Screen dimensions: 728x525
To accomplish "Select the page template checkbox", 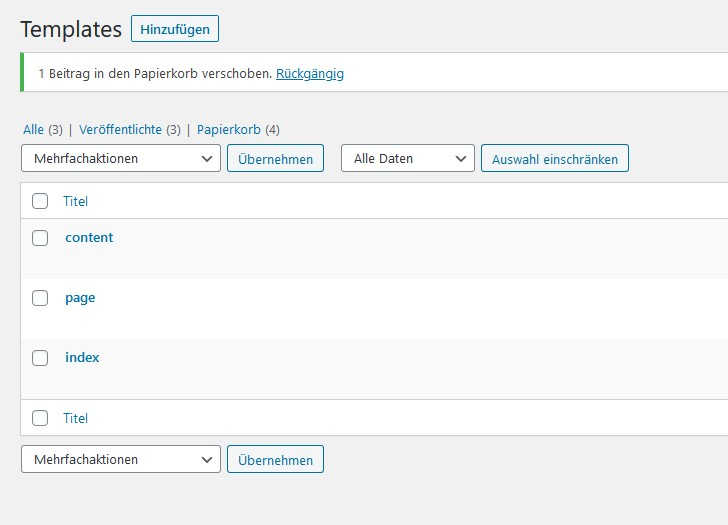I will pos(40,298).
